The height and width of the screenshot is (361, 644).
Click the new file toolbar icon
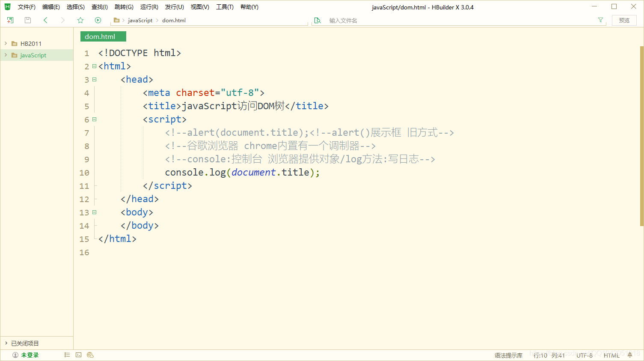[x=10, y=20]
